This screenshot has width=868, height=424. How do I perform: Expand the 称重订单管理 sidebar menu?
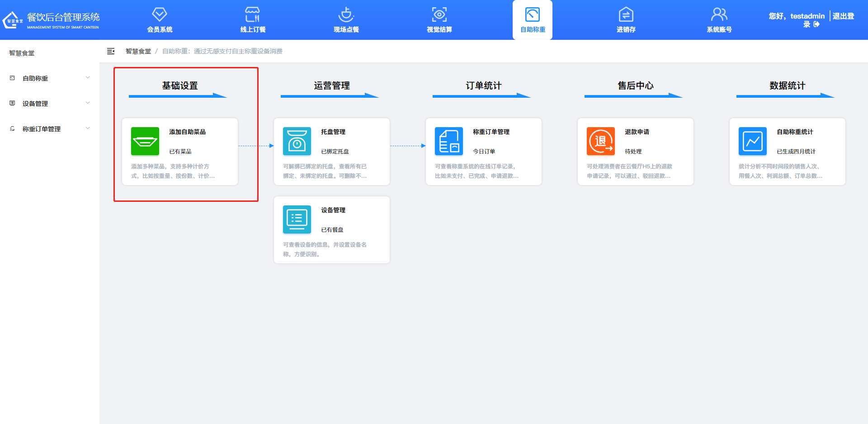50,129
